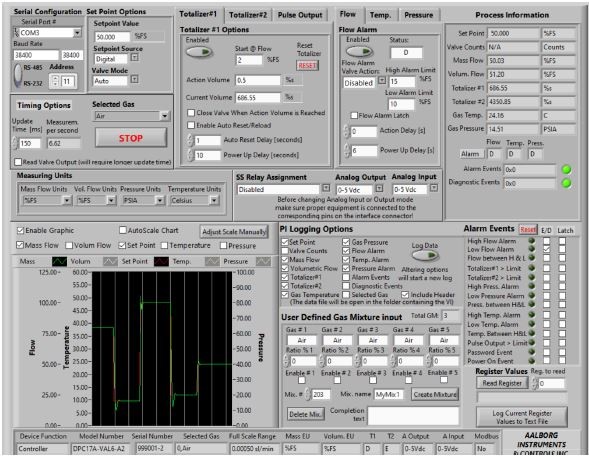
Task: Open the Analog Output 0-5 Vdc dropdown
Action: click(x=379, y=189)
